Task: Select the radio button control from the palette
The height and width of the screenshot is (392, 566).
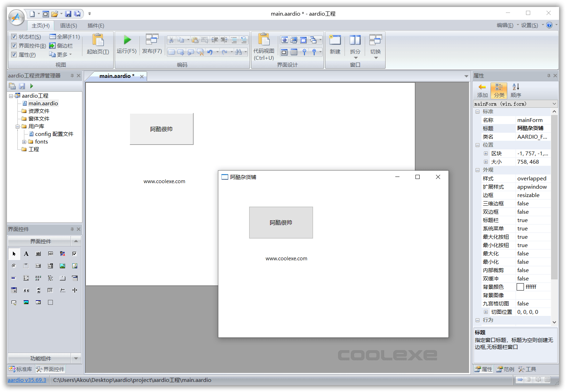Action: tap(14, 266)
